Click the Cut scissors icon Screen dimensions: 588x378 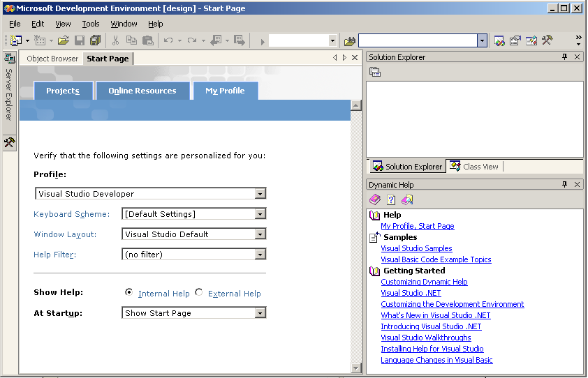[115, 40]
